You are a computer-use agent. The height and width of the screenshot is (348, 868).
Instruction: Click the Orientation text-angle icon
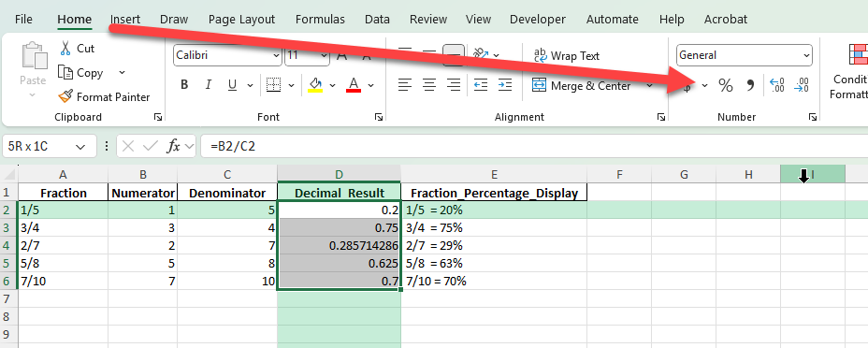click(480, 54)
